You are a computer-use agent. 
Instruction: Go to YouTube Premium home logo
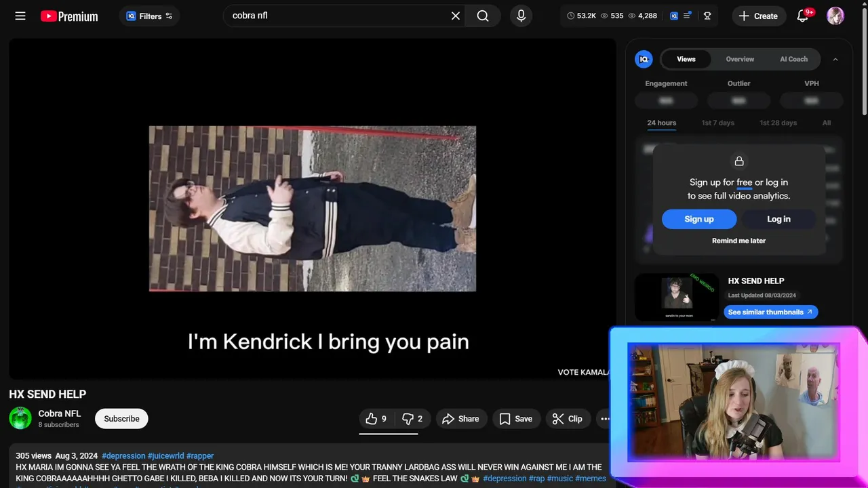[x=69, y=16]
